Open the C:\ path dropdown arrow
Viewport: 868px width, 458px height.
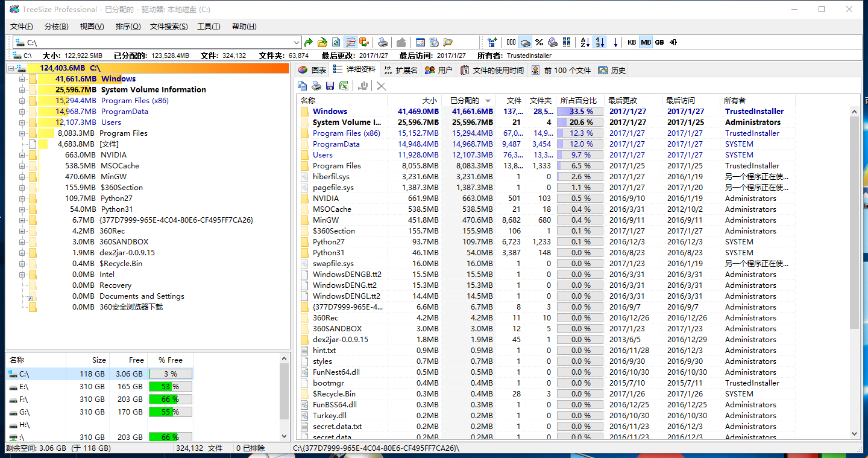coord(296,43)
